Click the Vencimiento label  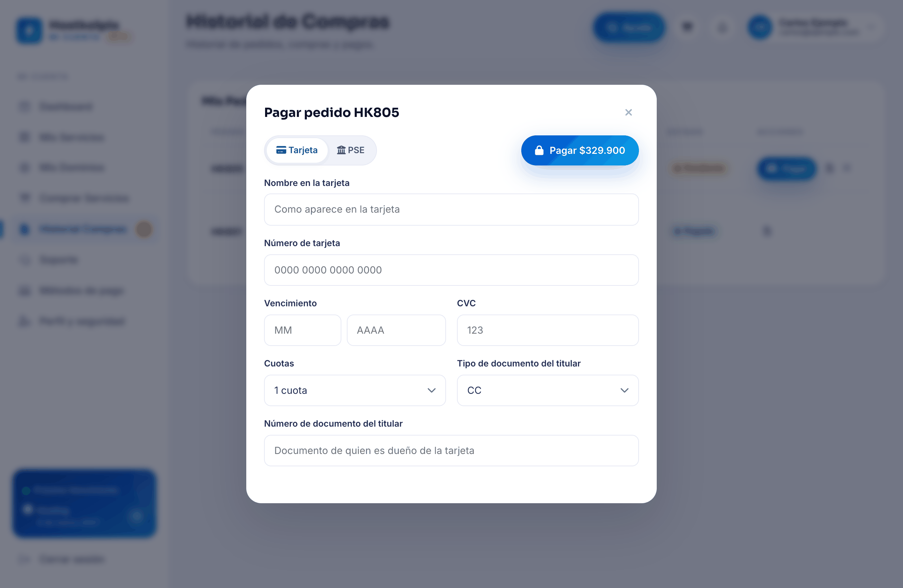pyautogui.click(x=290, y=303)
